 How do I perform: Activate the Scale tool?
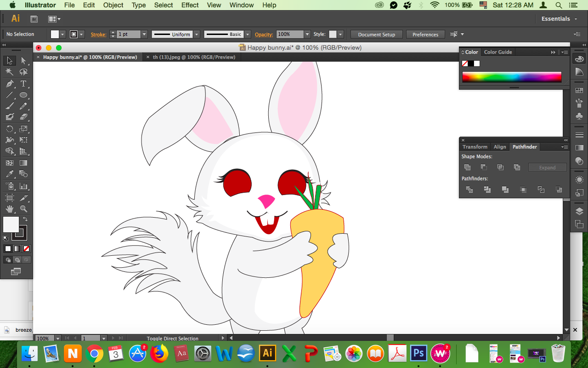pos(23,129)
